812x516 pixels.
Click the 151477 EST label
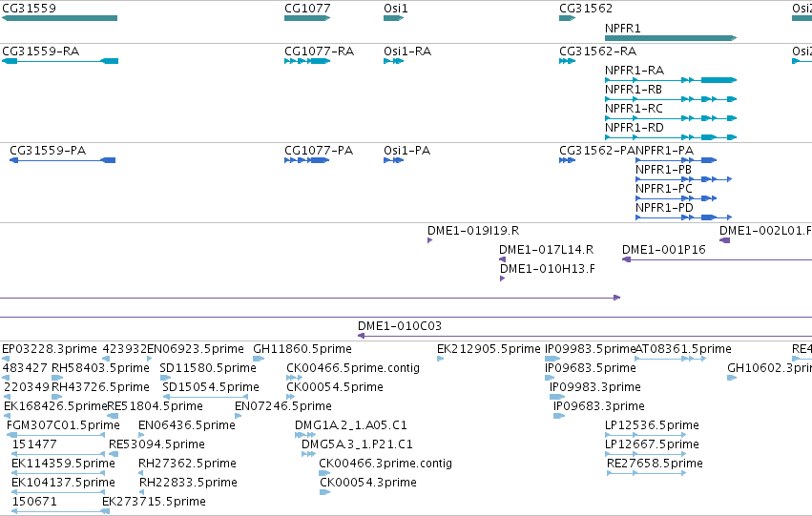pos(34,444)
